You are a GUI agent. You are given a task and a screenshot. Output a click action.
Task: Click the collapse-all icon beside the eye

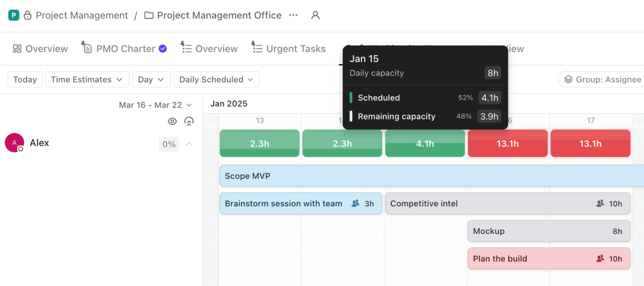(189, 121)
